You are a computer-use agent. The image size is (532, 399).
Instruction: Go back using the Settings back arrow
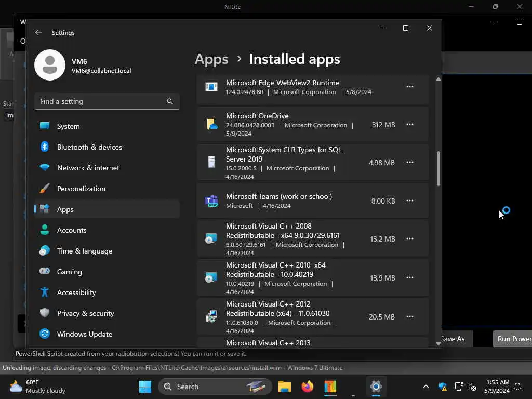coord(38,32)
